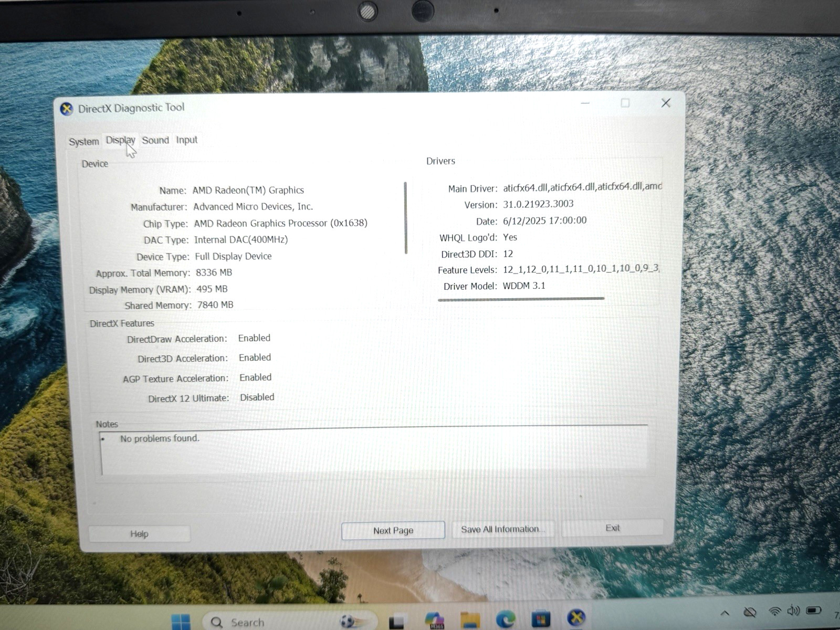Click the OneDrive sync-off tray icon
840x630 pixels.
pyautogui.click(x=750, y=612)
